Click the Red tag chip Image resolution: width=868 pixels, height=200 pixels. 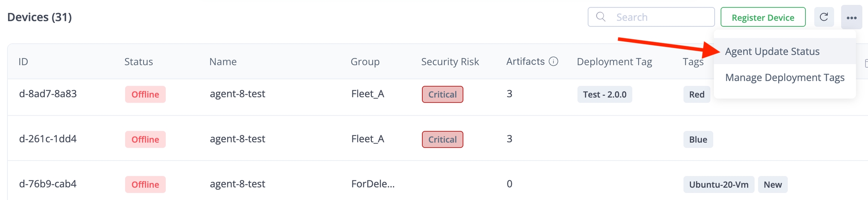(697, 94)
